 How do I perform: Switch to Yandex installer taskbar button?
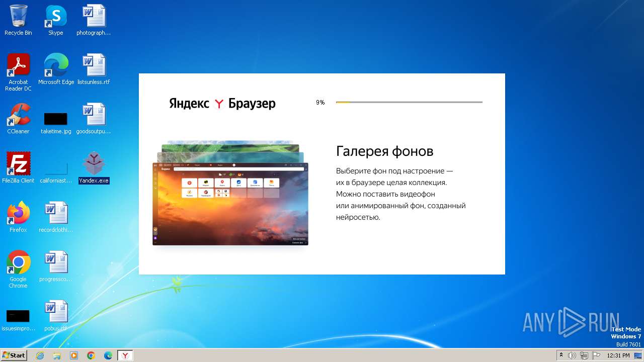click(125, 355)
